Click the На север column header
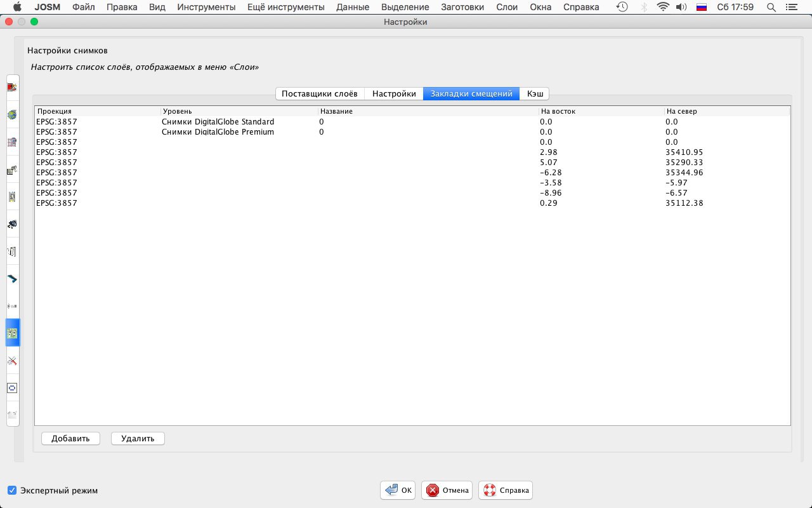Viewport: 812px width, 508px height. [x=727, y=111]
